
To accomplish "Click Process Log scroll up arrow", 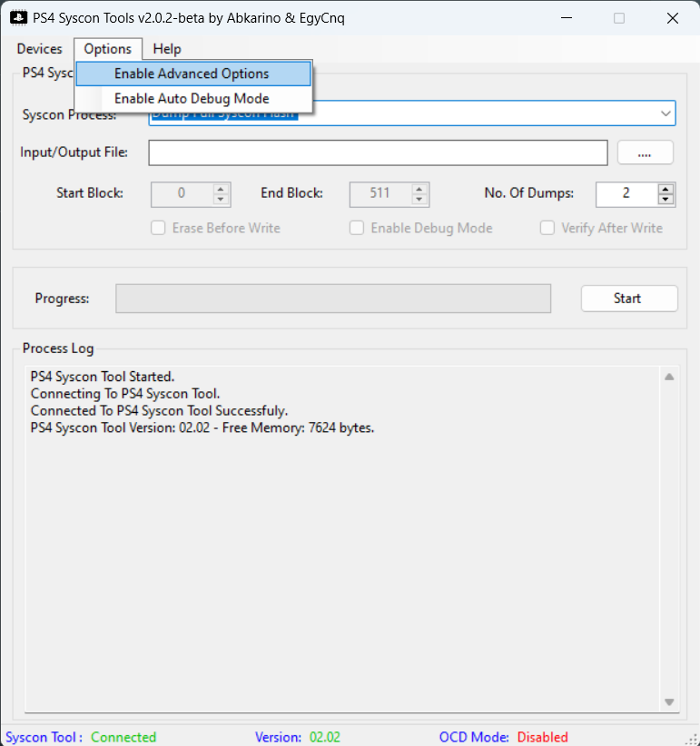I will (669, 377).
